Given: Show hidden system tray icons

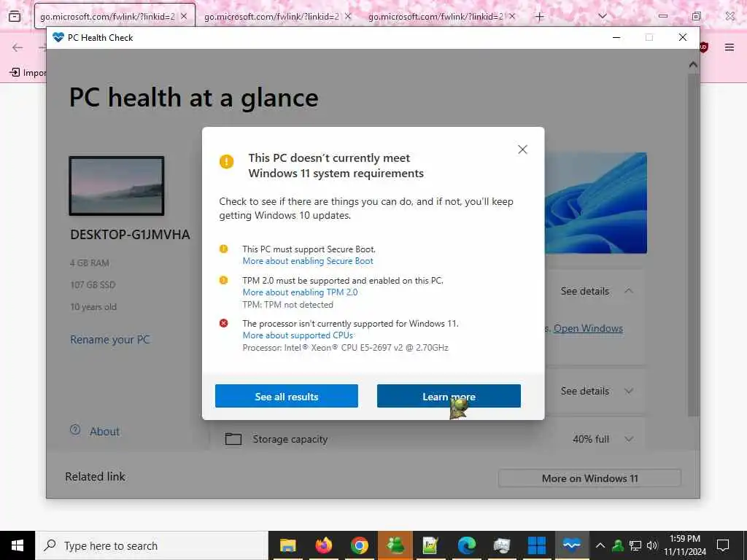Looking at the screenshot, I should coord(600,545).
